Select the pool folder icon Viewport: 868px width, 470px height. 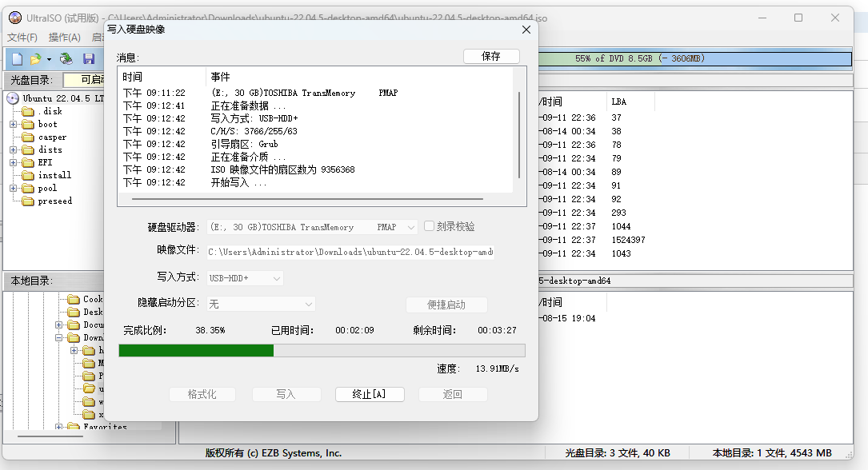[x=28, y=188]
